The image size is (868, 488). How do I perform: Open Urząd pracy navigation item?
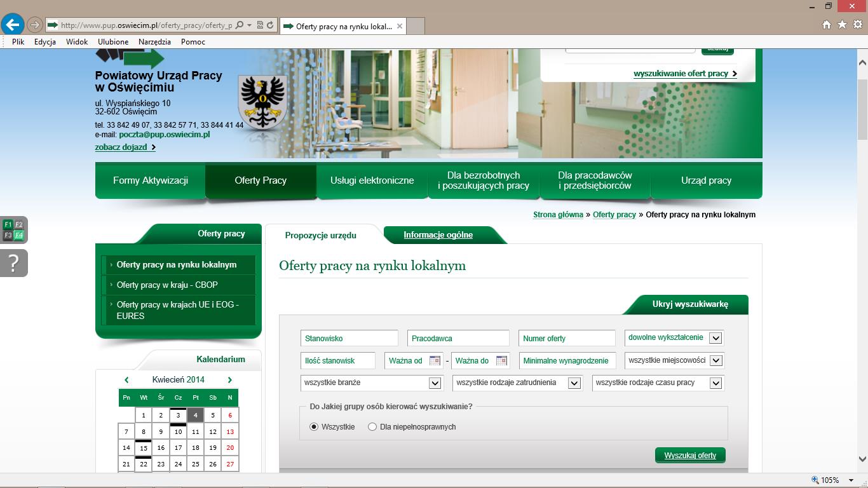[x=707, y=180]
